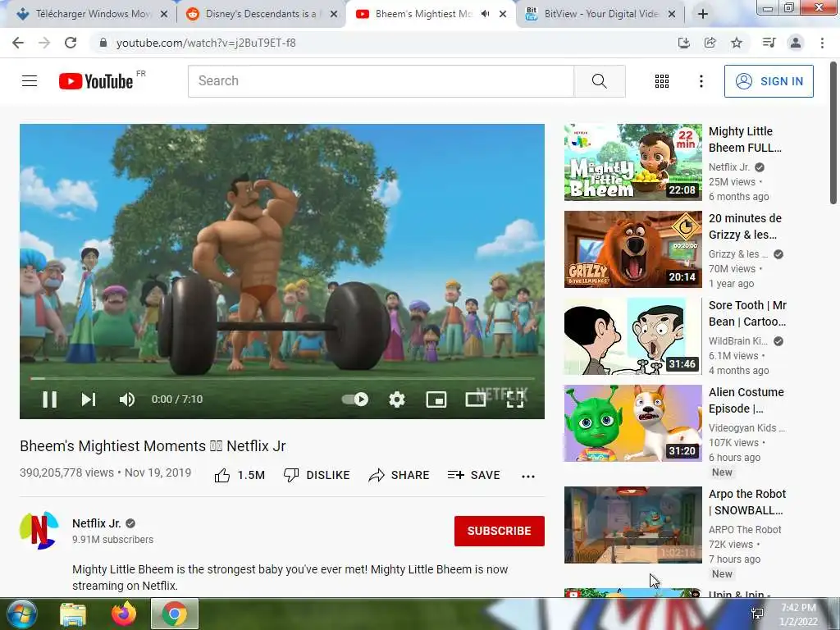Open the YouTube hamburger guide menu

[x=30, y=81]
